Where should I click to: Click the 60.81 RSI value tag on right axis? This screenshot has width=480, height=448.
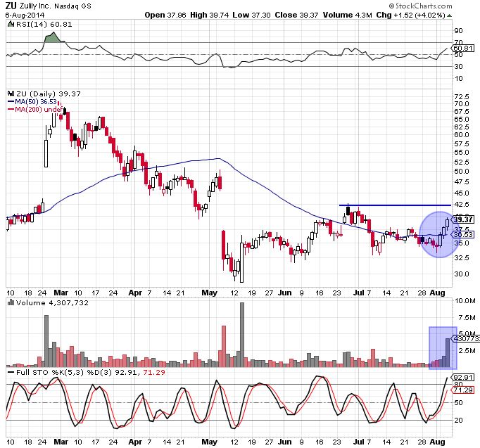pos(463,49)
